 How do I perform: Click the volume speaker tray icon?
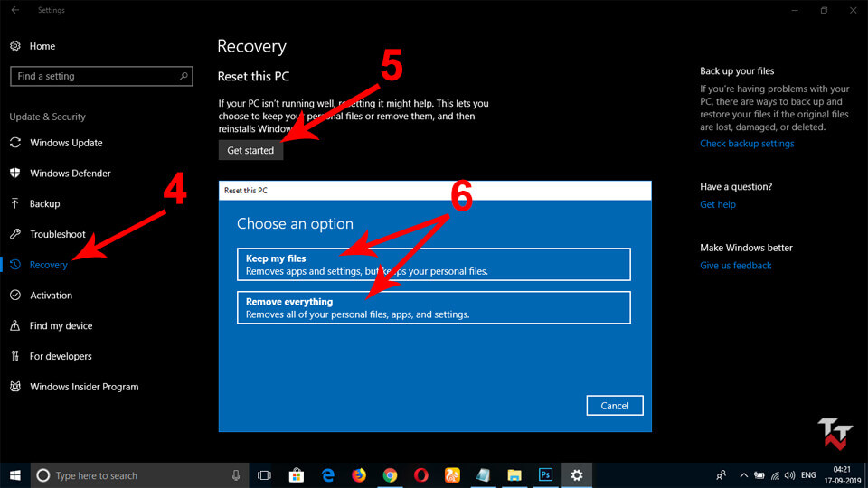(x=790, y=475)
